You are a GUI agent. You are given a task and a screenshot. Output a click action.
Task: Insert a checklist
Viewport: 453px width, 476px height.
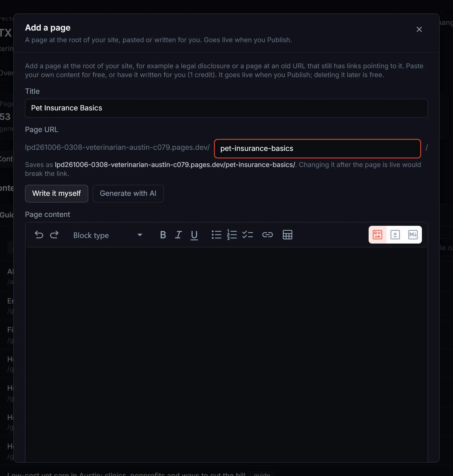tap(248, 235)
